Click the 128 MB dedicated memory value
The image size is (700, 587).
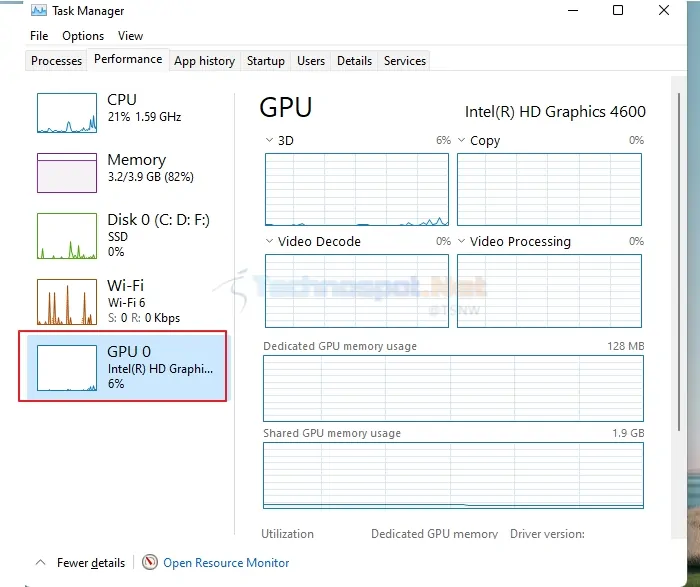coord(625,346)
